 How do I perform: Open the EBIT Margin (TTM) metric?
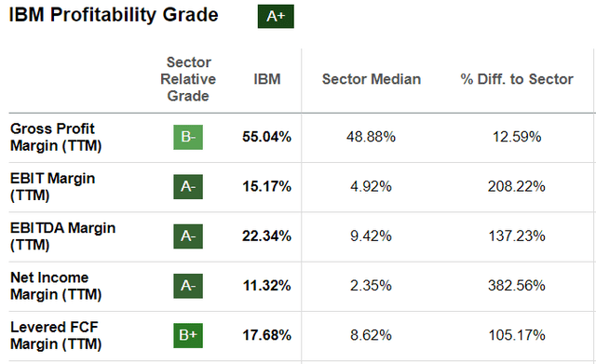pyautogui.click(x=52, y=186)
